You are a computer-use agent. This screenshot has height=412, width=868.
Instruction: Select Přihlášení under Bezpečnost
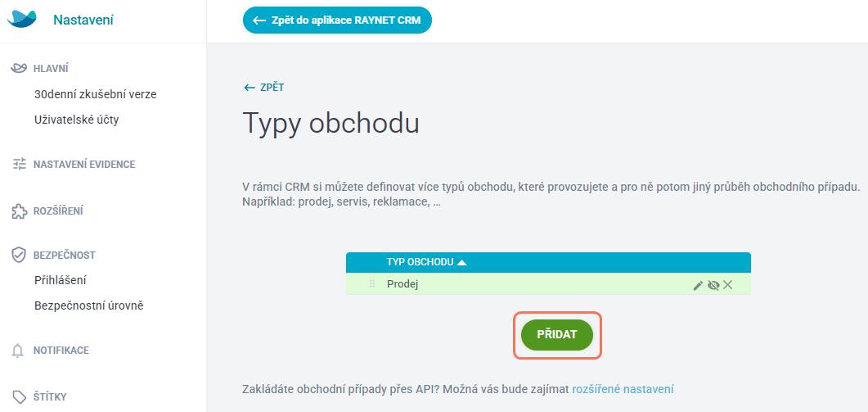click(61, 281)
